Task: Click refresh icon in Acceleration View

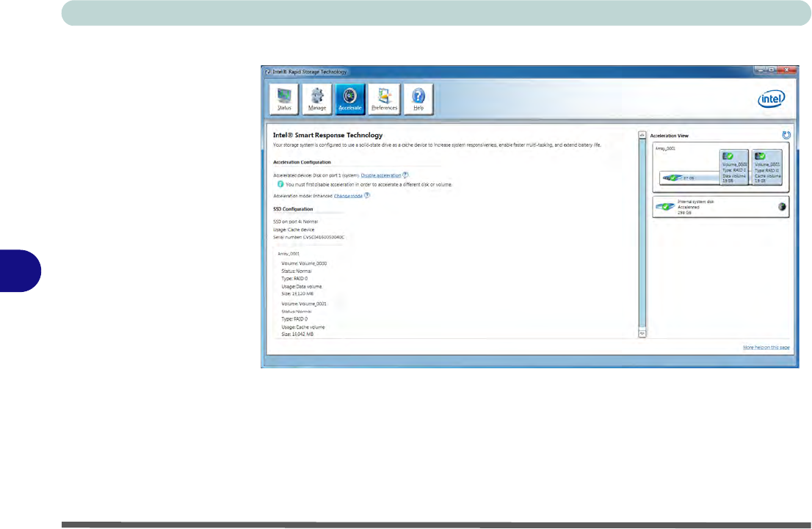Action: point(786,135)
